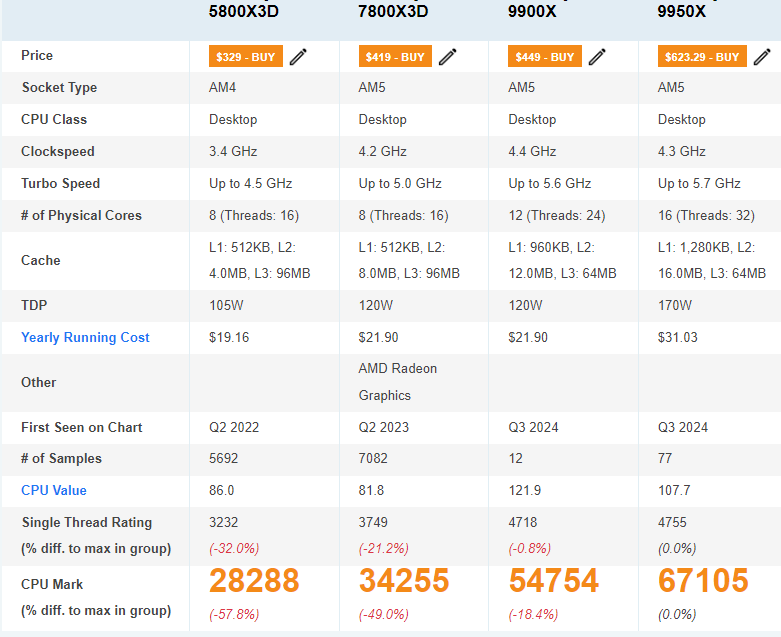Click the 170W TDP value
The image size is (781, 637).
click(x=675, y=305)
